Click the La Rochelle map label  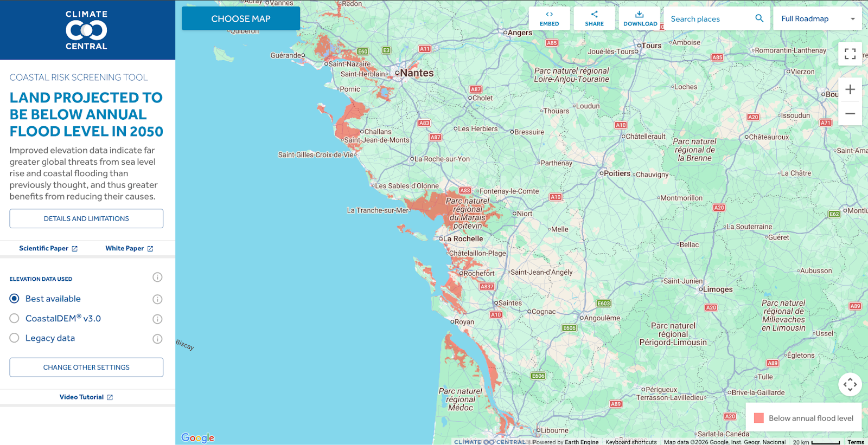click(463, 239)
